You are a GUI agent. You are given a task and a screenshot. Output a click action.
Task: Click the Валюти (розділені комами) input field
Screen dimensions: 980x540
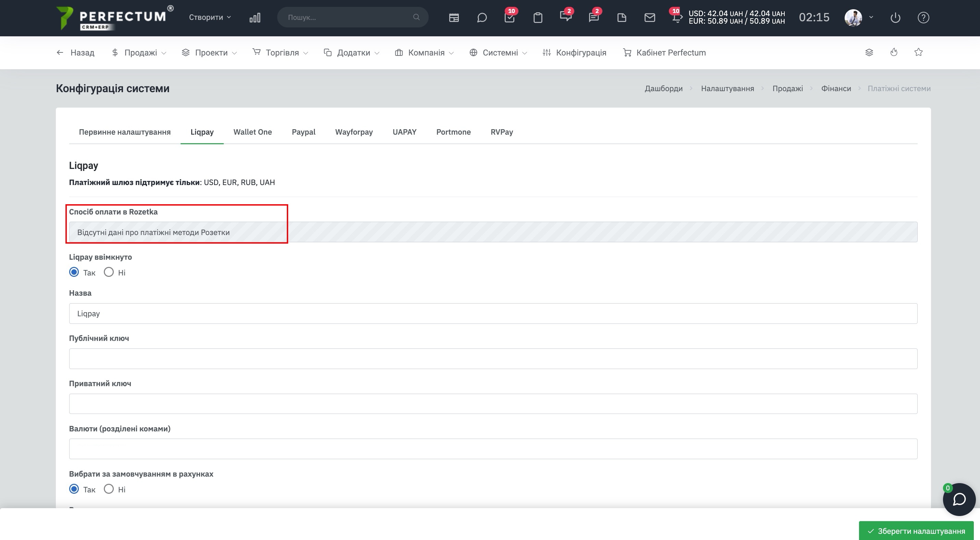tap(493, 449)
